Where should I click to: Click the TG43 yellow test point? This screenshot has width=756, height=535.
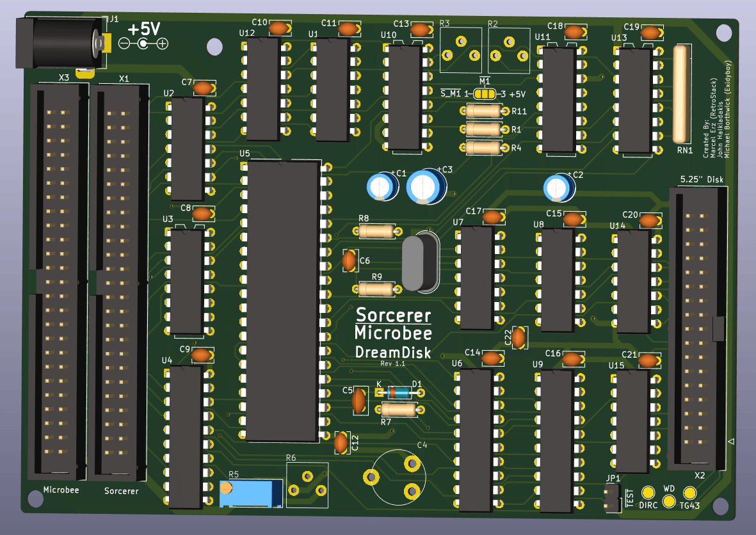pyautogui.click(x=690, y=493)
